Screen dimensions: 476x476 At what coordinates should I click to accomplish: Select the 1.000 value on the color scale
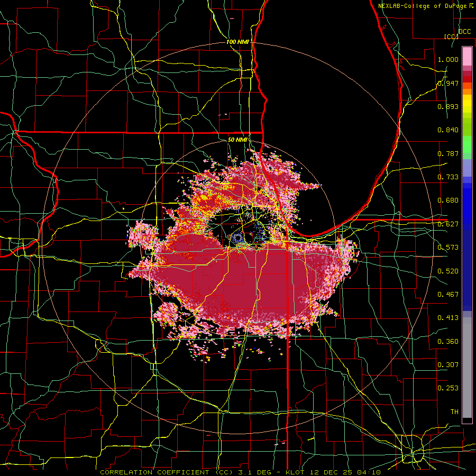point(448,59)
